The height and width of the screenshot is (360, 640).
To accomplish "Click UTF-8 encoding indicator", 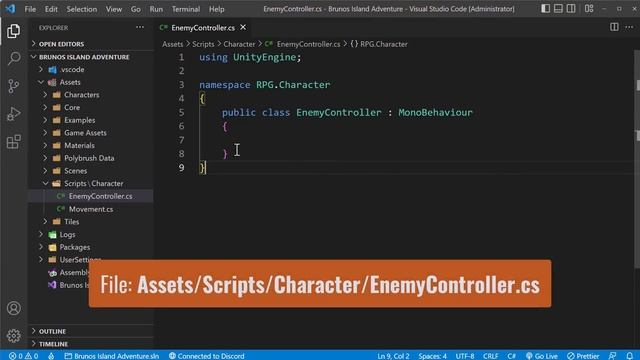I will click(465, 356).
